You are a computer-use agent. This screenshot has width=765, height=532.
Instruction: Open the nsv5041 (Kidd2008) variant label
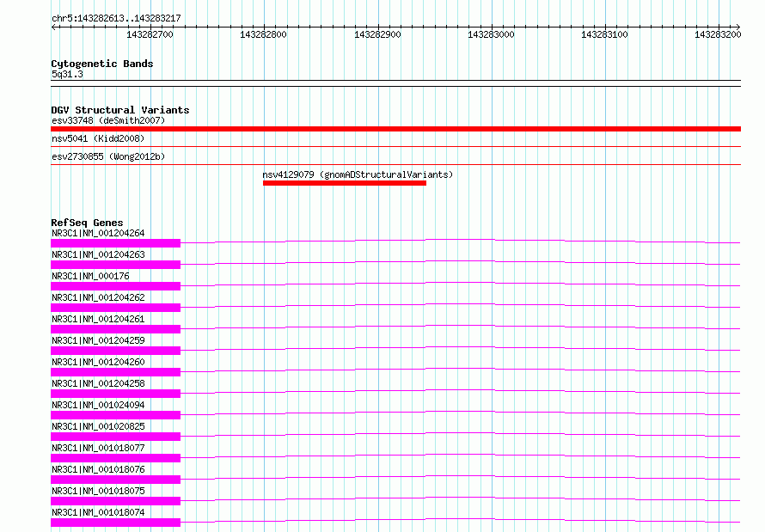coord(98,138)
